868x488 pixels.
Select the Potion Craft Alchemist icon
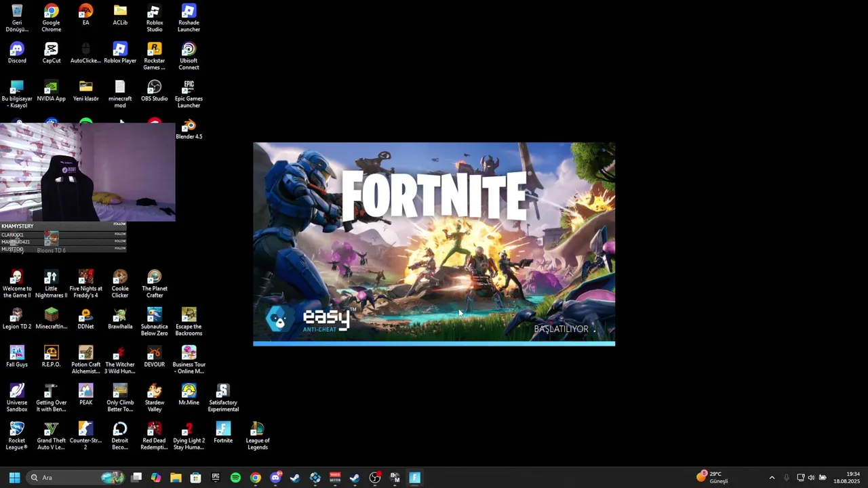coord(85,360)
